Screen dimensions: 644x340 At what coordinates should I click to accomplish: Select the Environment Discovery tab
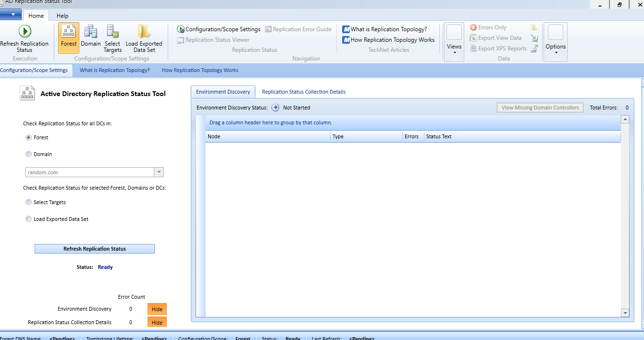coord(223,92)
